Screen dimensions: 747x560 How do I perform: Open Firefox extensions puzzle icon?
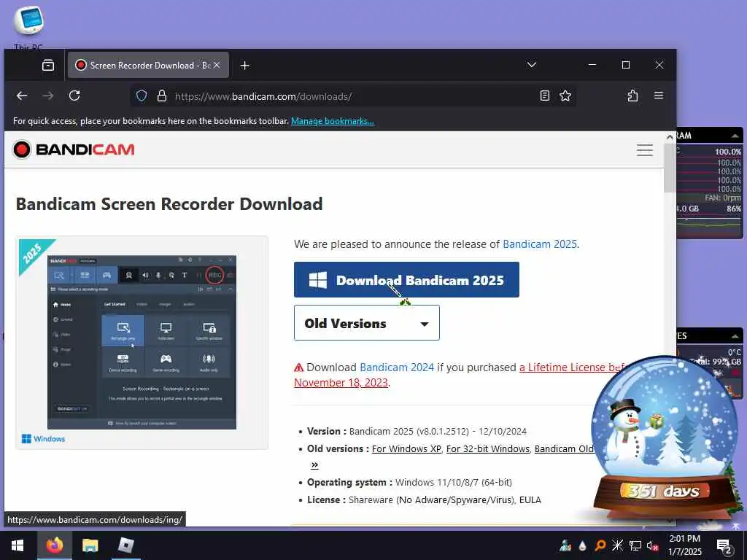pos(632,96)
